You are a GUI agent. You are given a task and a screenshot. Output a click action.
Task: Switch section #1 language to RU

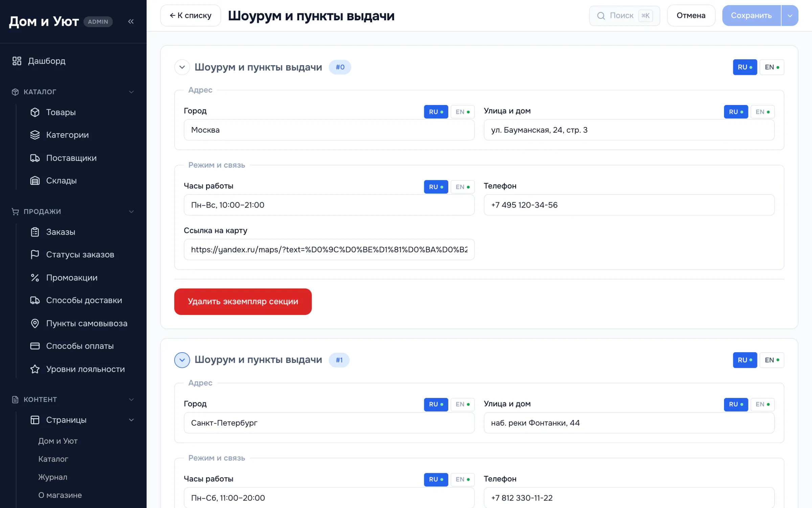(745, 360)
